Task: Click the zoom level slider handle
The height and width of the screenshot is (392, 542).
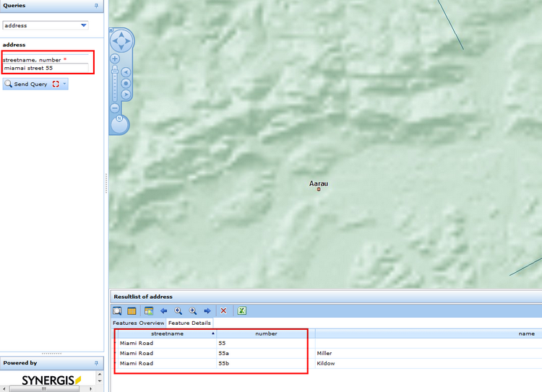Action: pos(115,71)
